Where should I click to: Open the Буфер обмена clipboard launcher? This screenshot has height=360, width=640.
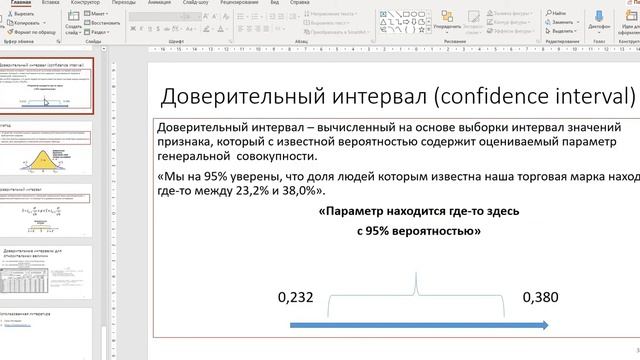(58, 42)
